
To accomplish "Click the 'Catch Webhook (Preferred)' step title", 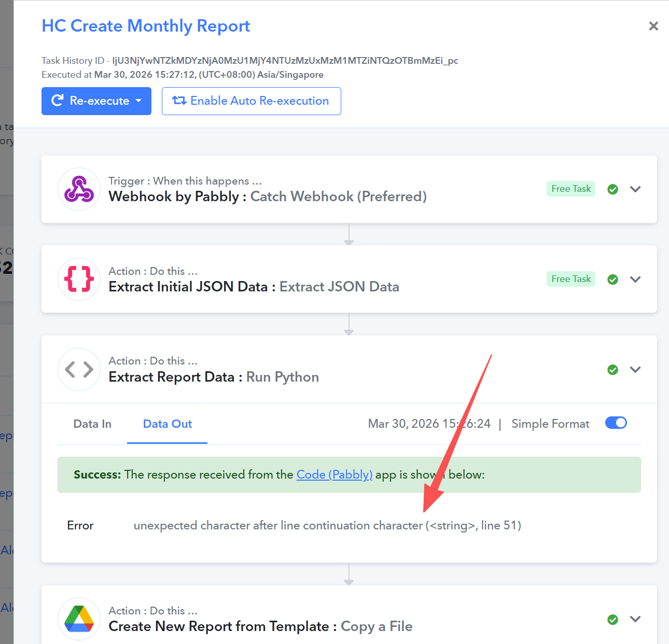I will (x=339, y=197).
